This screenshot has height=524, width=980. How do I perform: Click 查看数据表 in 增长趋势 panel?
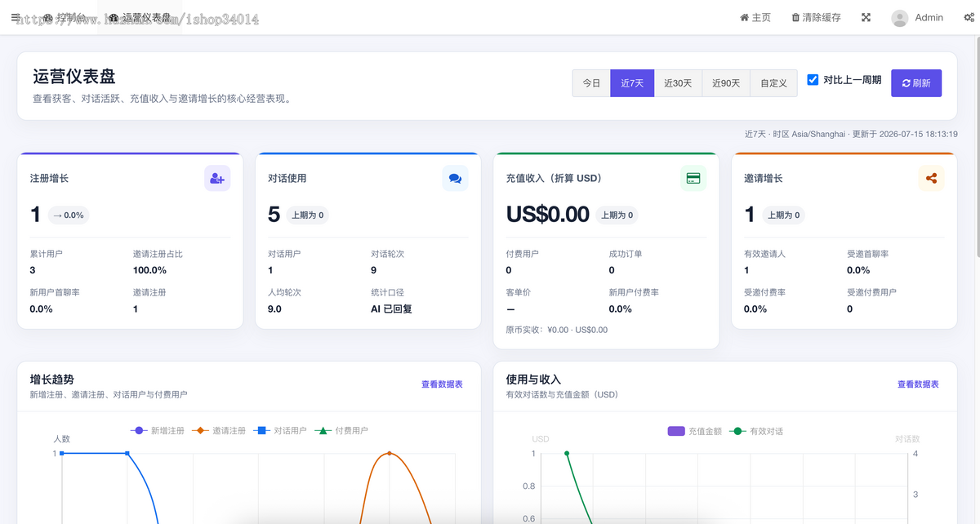coord(442,384)
